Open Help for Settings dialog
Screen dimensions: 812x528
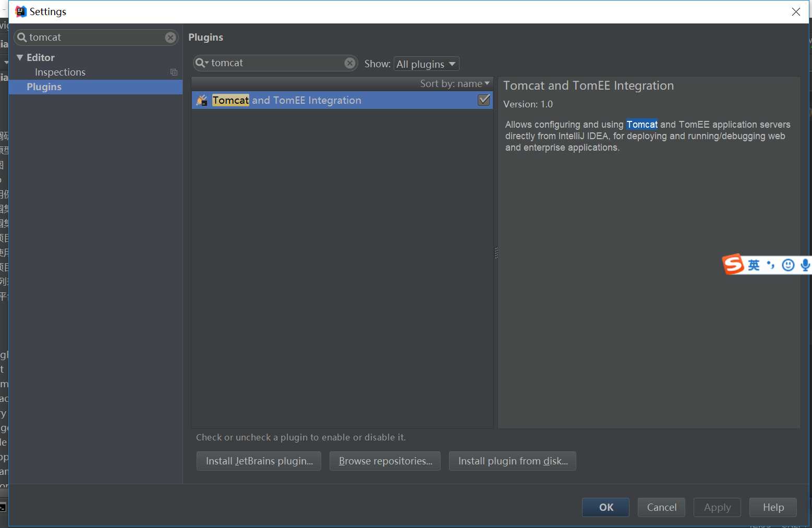[x=773, y=507]
